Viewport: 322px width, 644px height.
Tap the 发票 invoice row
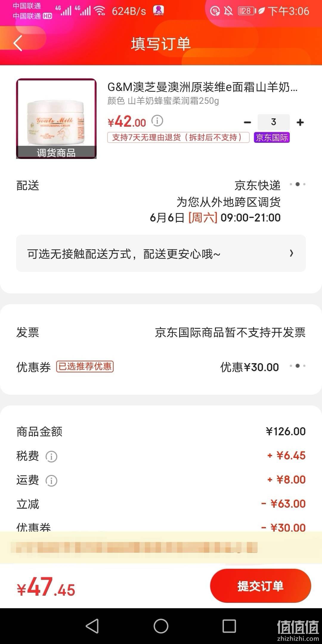(161, 332)
